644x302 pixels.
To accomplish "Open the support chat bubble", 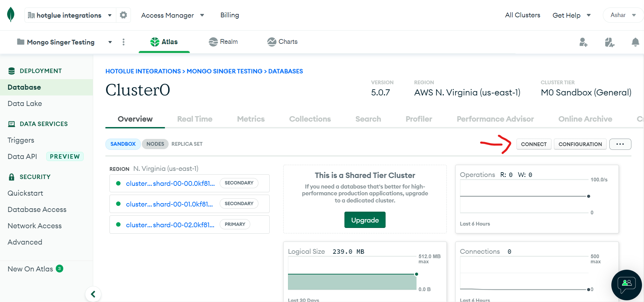I will coord(626,285).
